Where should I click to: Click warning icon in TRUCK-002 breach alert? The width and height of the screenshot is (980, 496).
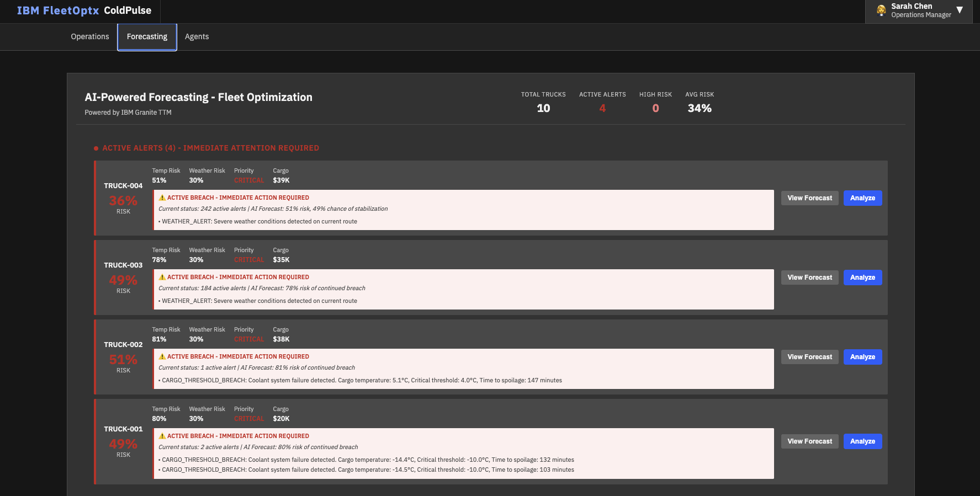(162, 356)
